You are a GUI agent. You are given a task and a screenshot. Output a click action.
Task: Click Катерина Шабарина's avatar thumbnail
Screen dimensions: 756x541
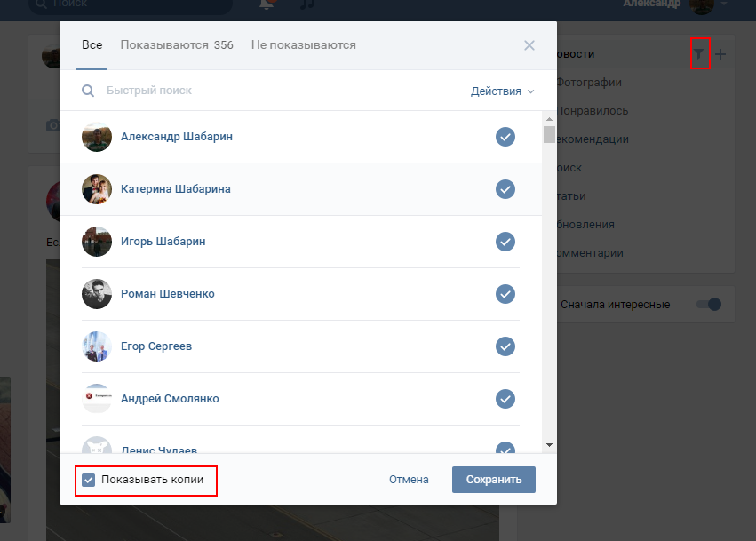[97, 189]
